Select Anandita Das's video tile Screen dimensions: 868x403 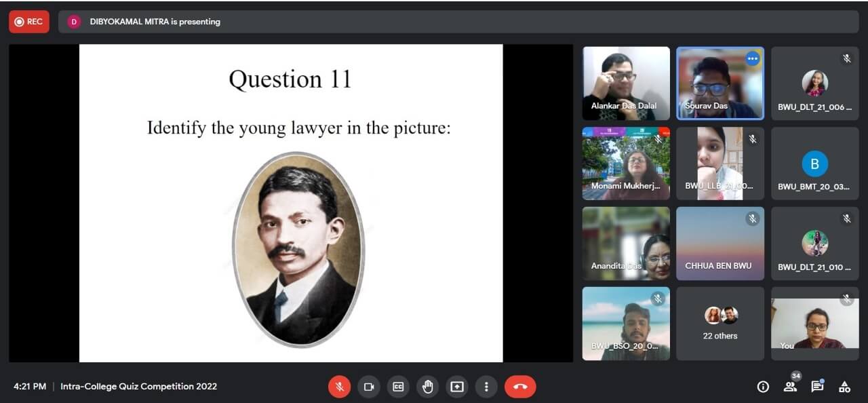pos(626,243)
